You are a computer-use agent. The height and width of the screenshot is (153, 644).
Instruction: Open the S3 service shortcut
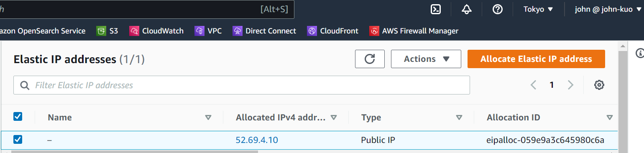tap(107, 31)
